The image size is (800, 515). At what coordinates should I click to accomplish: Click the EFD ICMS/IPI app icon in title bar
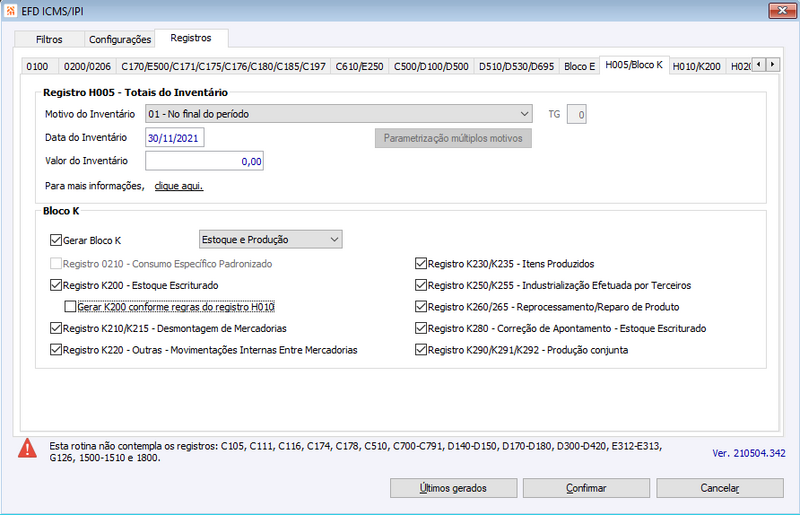click(x=10, y=11)
